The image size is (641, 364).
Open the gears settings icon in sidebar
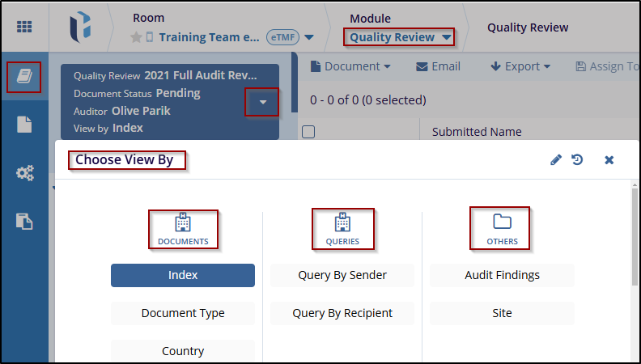pyautogui.click(x=24, y=173)
